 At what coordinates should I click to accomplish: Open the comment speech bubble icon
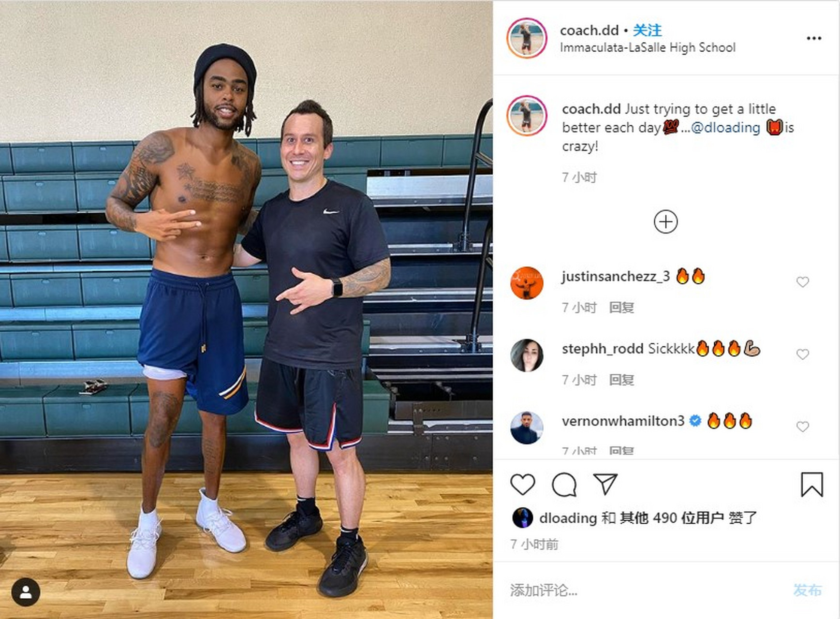[x=564, y=485]
